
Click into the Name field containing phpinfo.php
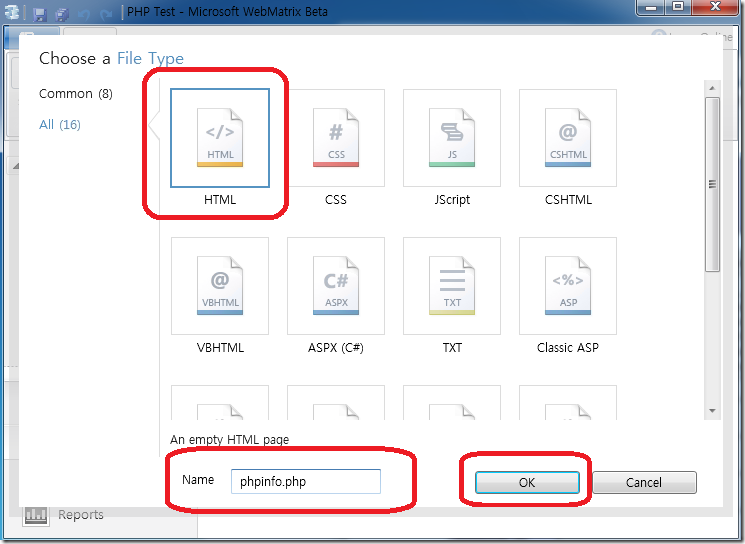(x=306, y=481)
